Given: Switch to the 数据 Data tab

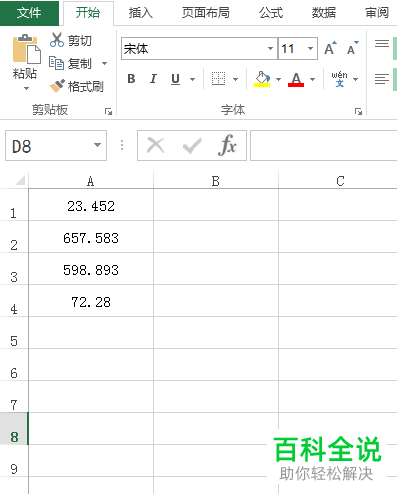Looking at the screenshot, I should click(324, 13).
